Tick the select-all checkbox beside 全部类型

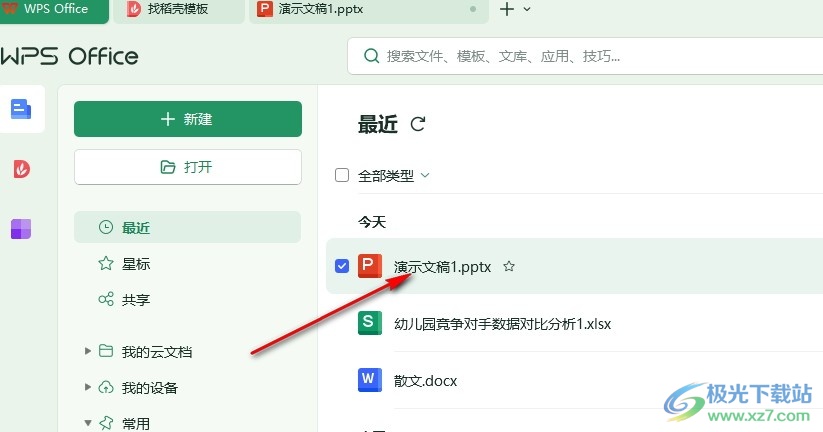coord(342,175)
